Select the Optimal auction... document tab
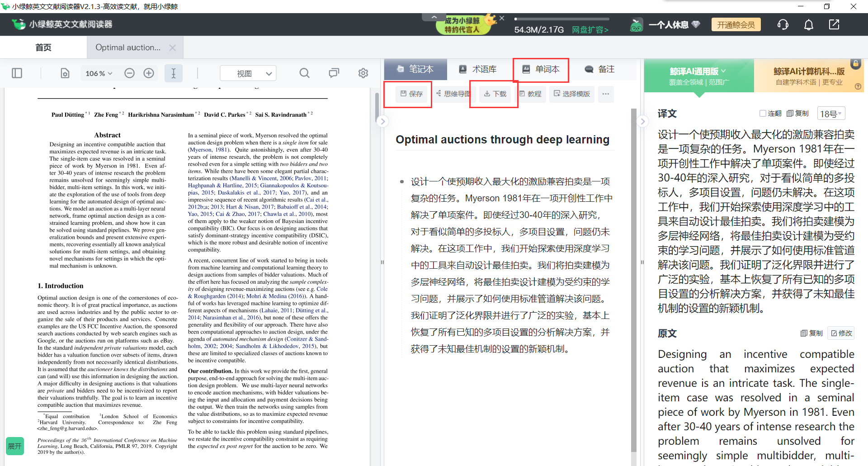 click(x=128, y=48)
